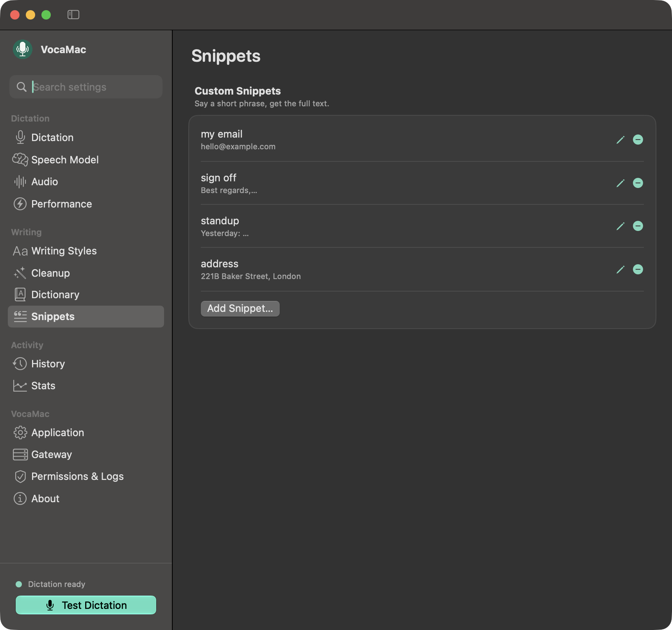The image size is (672, 630).
Task: Start Test Dictation
Action: click(x=86, y=605)
